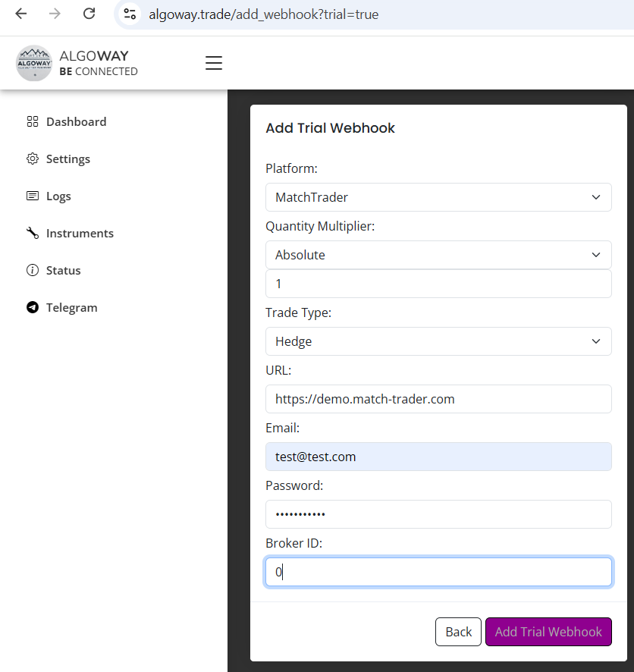
Task: Click the ALGOWAY BE CONNECTED brand text
Action: [x=99, y=63]
